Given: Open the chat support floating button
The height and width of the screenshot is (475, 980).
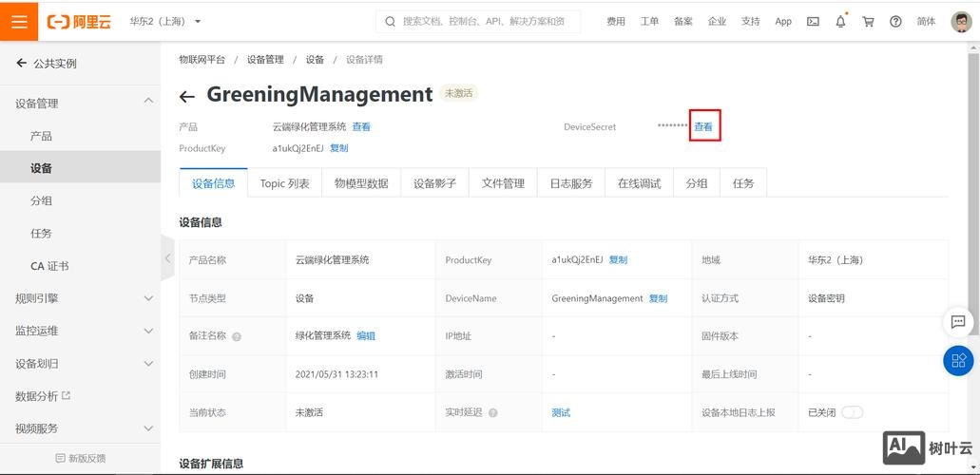Looking at the screenshot, I should point(958,322).
